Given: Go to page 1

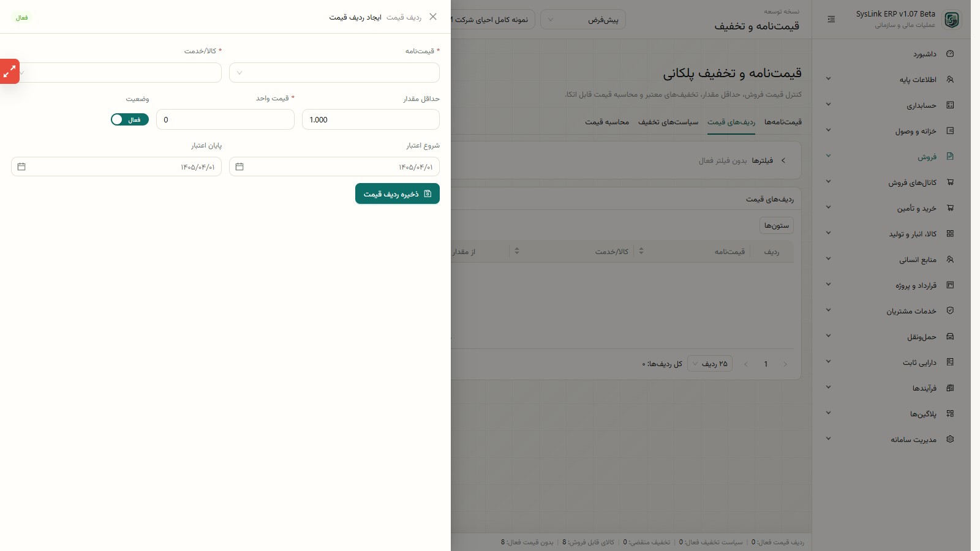Looking at the screenshot, I should click(x=766, y=364).
